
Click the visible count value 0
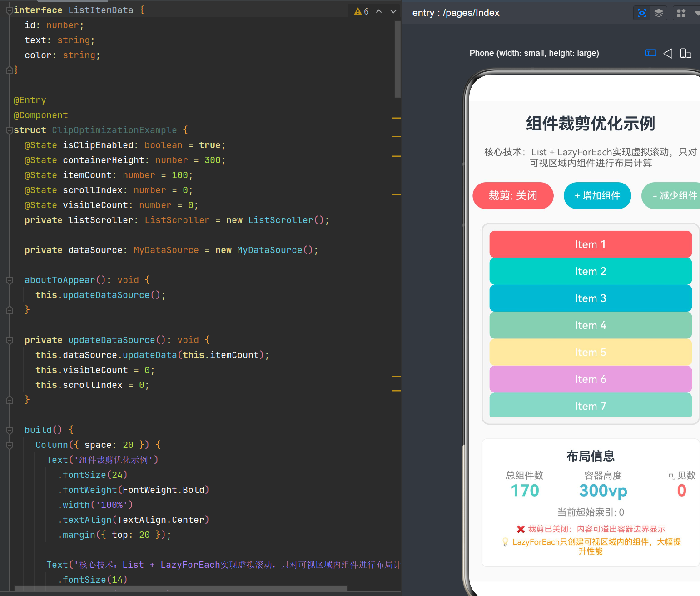[681, 491]
